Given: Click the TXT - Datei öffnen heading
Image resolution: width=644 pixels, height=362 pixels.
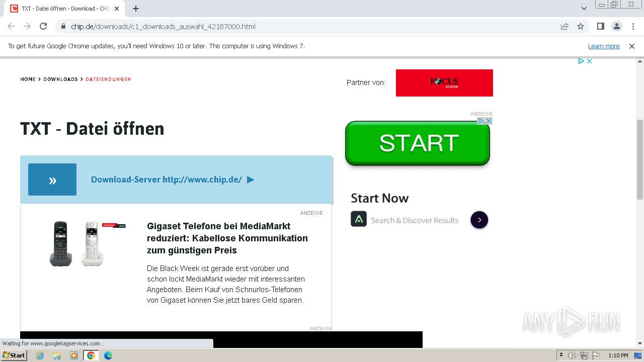Looking at the screenshot, I should pyautogui.click(x=92, y=129).
